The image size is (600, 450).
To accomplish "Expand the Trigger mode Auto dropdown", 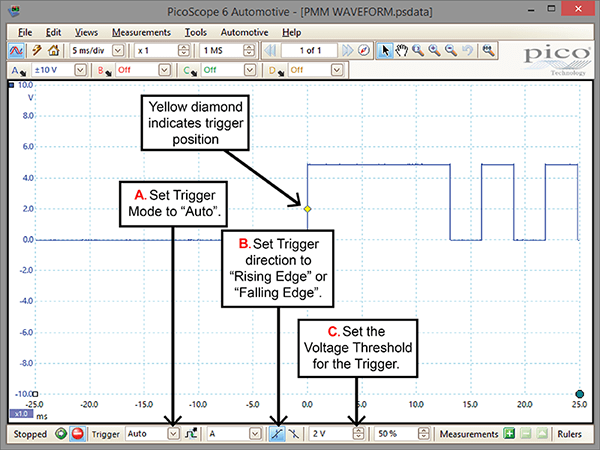I will point(173,434).
